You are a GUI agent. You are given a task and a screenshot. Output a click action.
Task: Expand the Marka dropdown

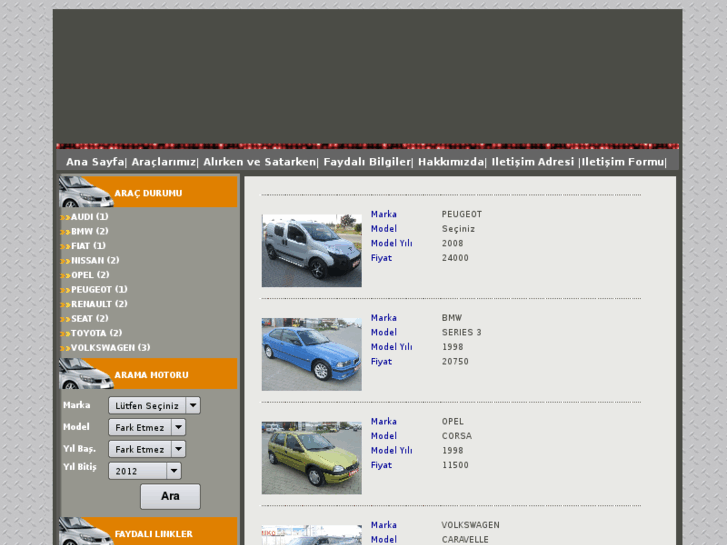click(154, 405)
